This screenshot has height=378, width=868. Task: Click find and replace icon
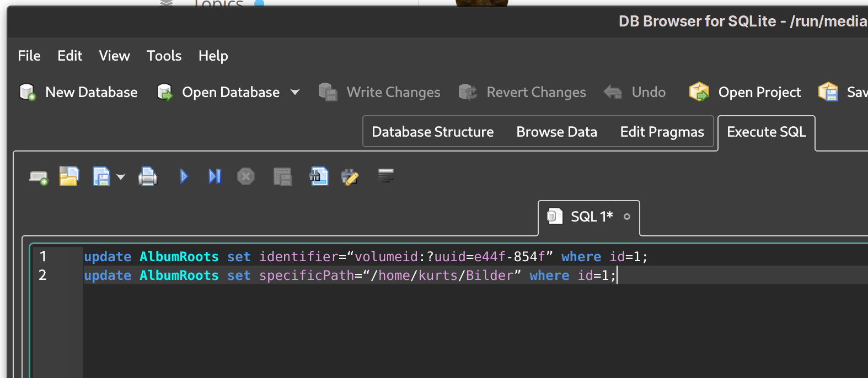coord(350,177)
